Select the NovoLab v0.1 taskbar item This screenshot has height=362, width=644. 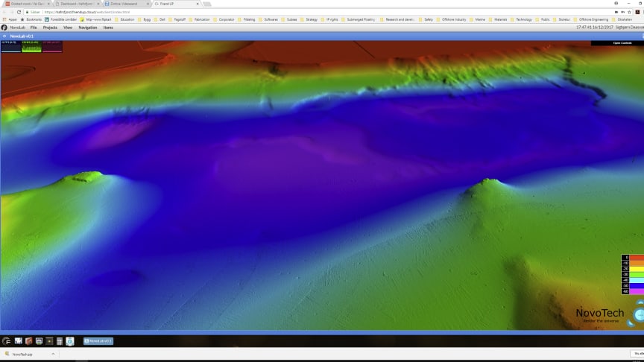[98, 341]
